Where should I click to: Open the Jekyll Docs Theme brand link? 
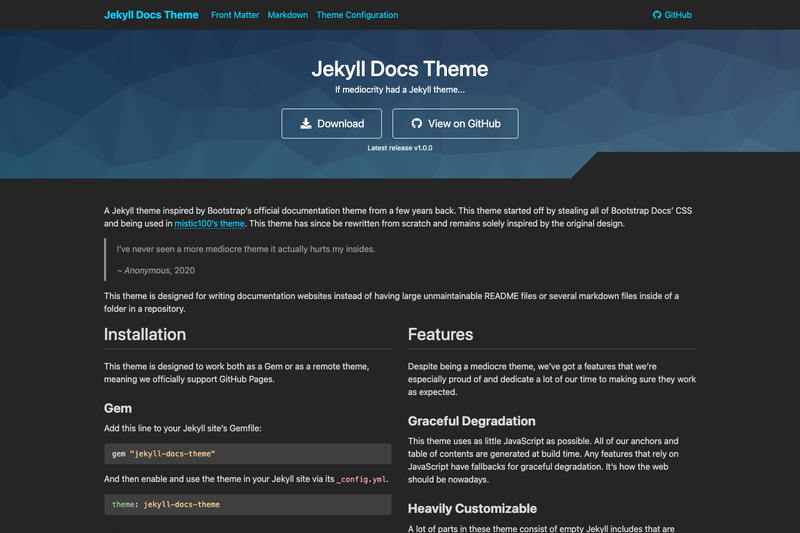[151, 15]
